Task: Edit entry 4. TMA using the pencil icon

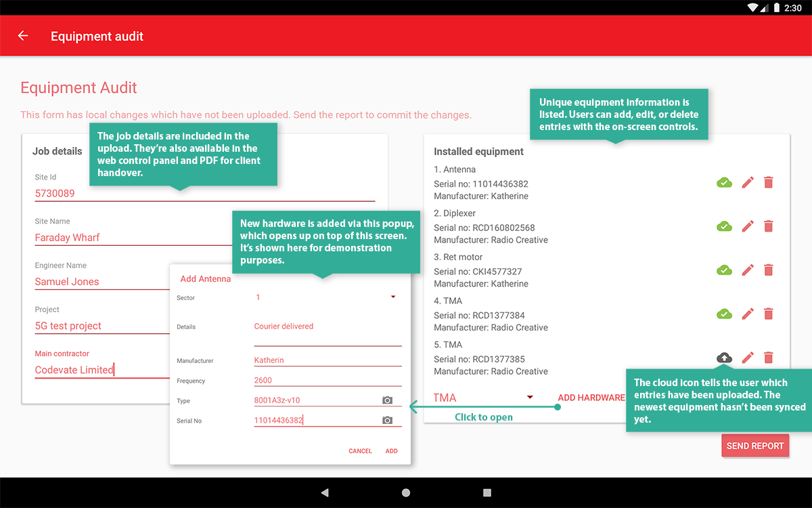Action: pyautogui.click(x=748, y=314)
